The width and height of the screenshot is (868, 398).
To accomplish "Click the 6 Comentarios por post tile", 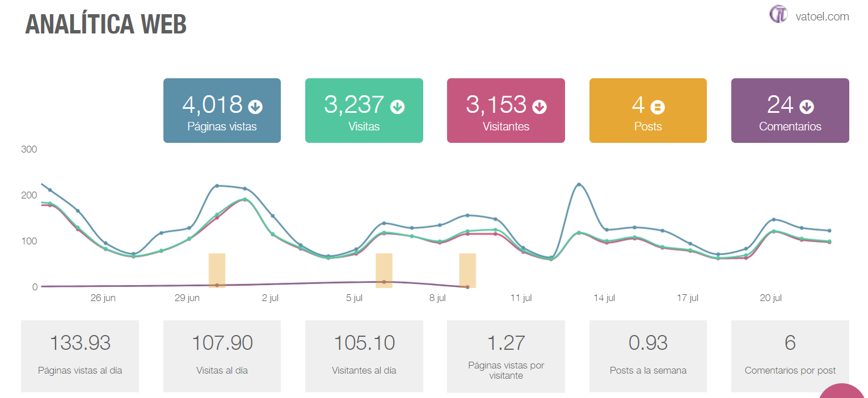I will (790, 356).
